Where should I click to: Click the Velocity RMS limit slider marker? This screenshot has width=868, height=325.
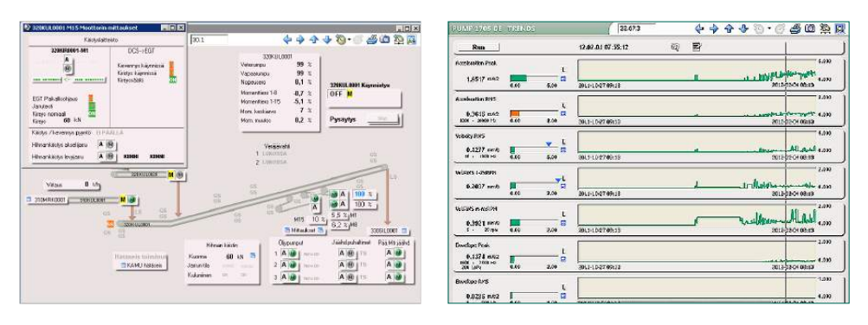pyautogui.click(x=549, y=143)
